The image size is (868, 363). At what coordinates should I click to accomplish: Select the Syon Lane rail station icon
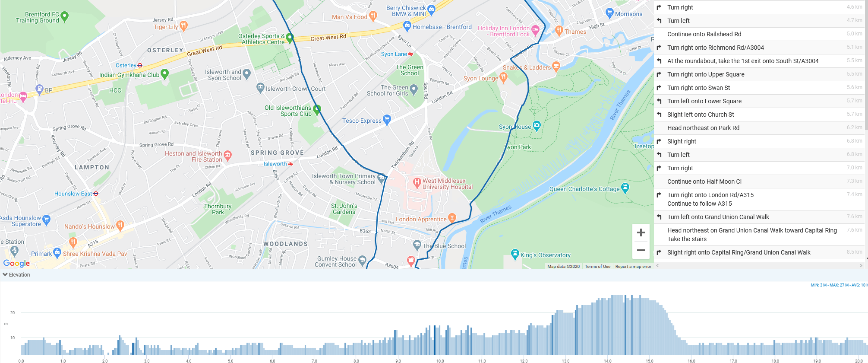pyautogui.click(x=410, y=54)
